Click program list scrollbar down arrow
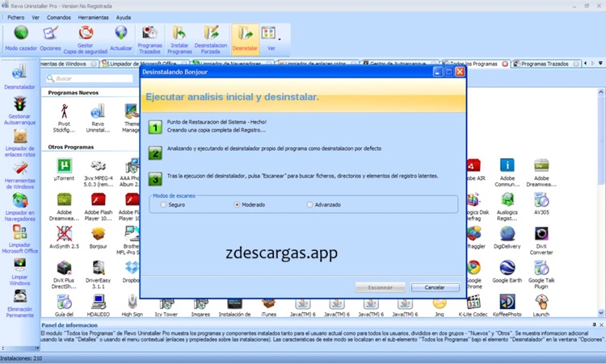The image size is (606, 364). [601, 312]
